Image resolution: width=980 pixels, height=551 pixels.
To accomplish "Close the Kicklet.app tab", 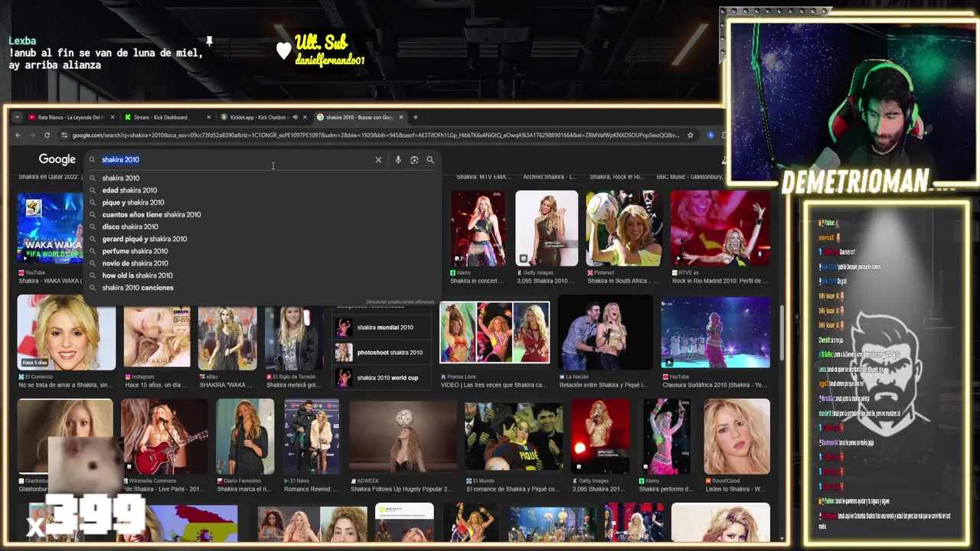I will (305, 117).
